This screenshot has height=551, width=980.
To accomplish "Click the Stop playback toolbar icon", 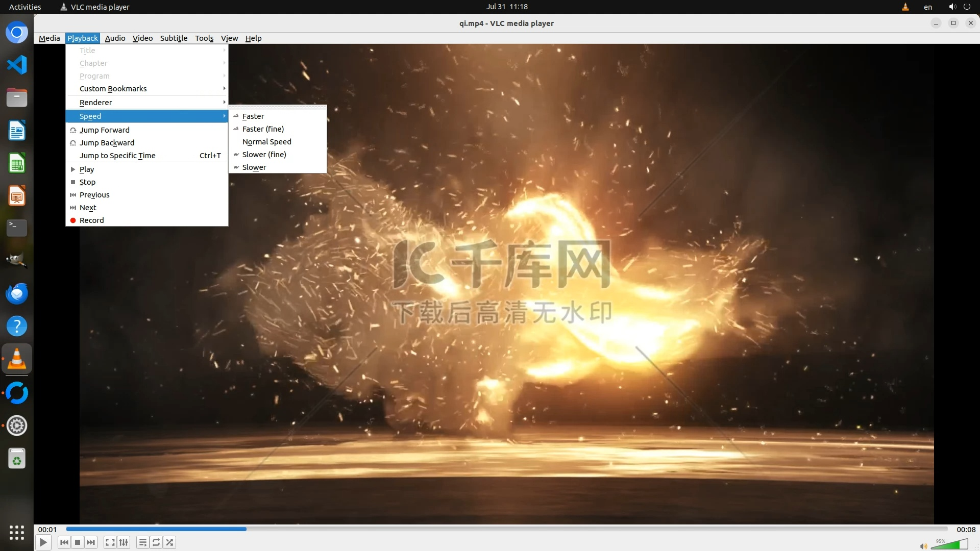I will (78, 542).
